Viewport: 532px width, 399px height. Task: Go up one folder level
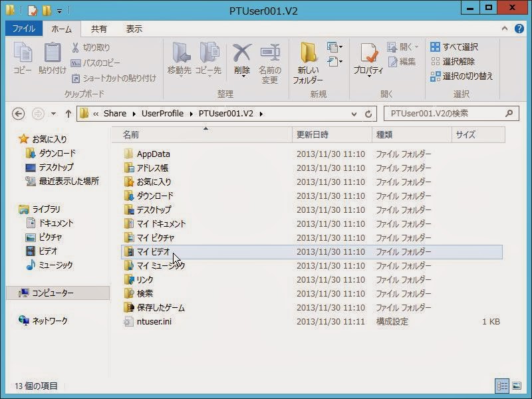[68, 114]
